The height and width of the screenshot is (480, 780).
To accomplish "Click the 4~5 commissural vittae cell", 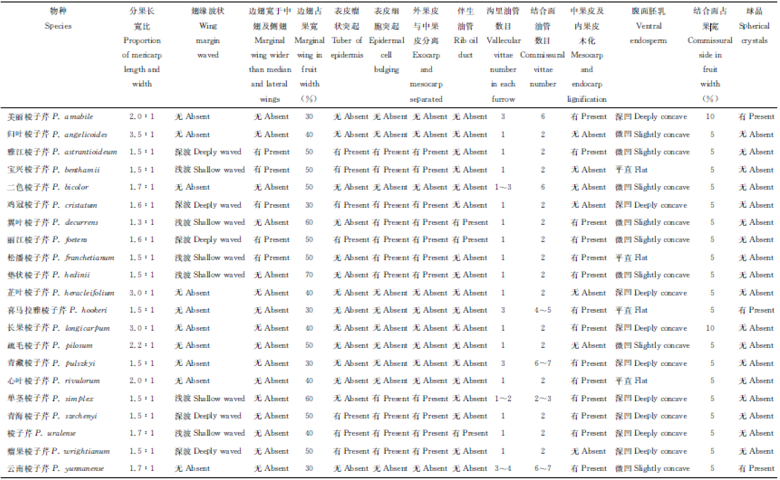I will click(542, 310).
